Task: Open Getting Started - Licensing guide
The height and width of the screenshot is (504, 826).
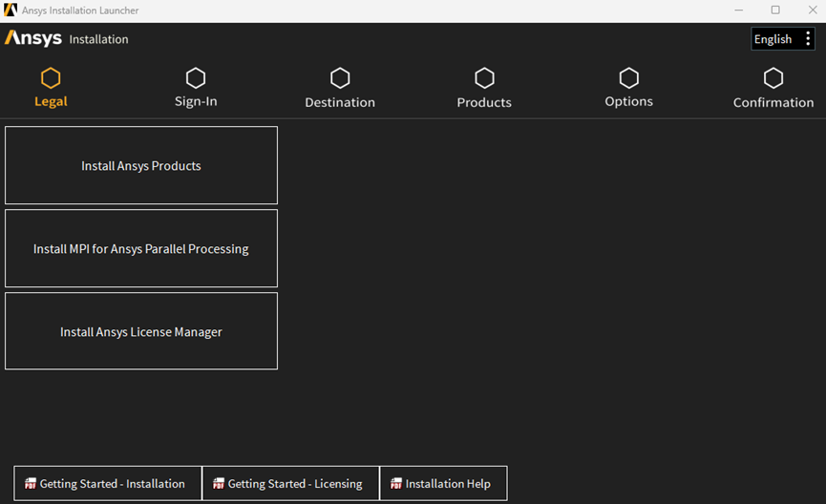Action: point(291,483)
